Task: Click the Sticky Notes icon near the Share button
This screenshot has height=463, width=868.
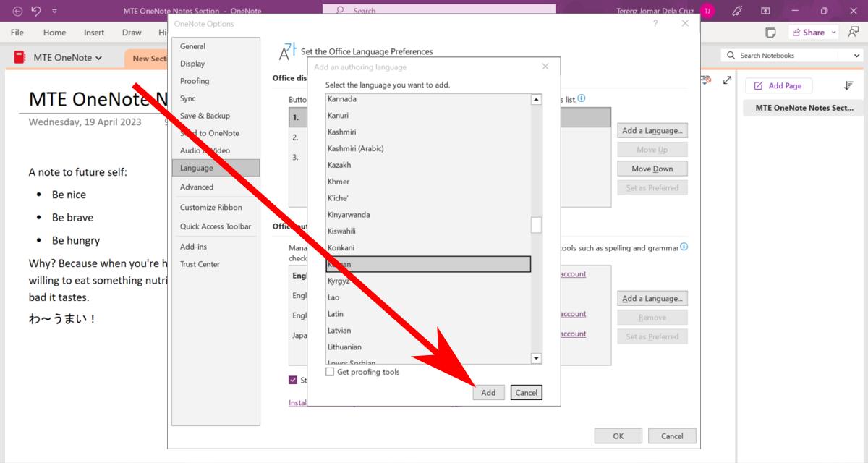Action: pos(770,33)
